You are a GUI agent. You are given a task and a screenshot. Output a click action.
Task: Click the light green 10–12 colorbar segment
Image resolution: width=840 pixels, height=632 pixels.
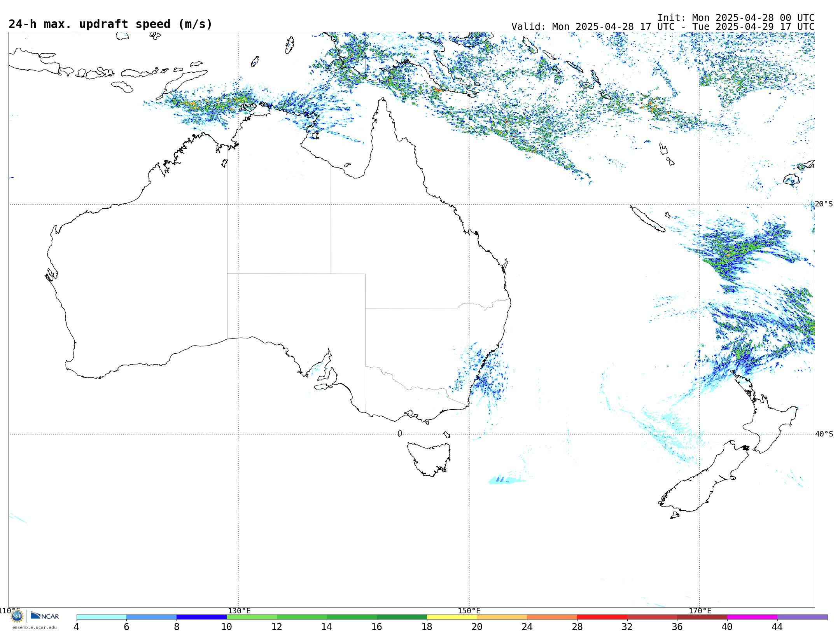point(252,617)
